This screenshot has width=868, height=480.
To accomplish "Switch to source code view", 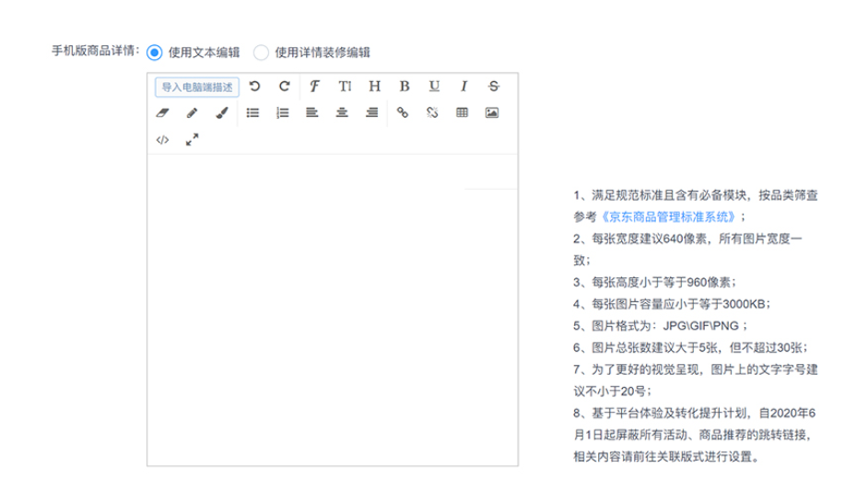I will click(x=162, y=140).
